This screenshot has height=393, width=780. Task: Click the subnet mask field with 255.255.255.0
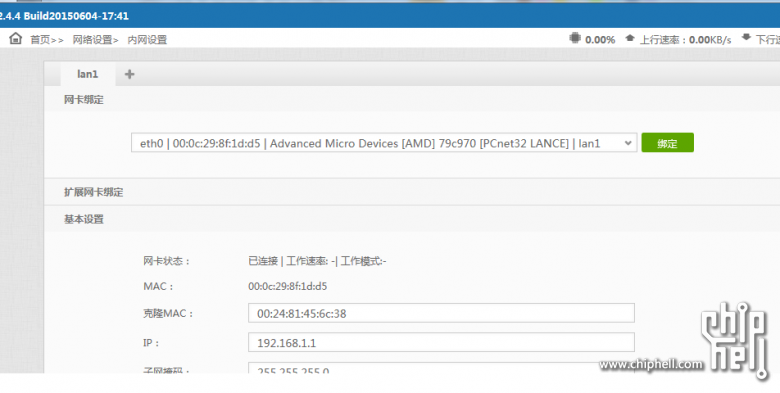(441, 369)
